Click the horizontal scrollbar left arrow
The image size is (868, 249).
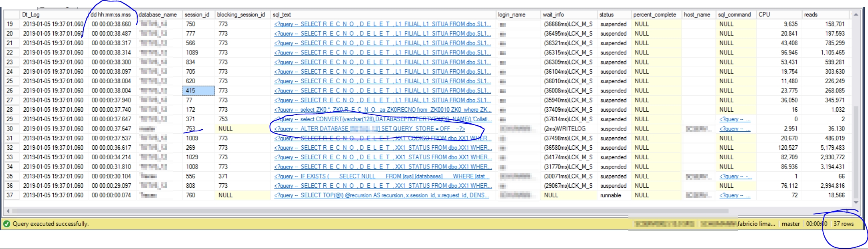click(x=8, y=211)
